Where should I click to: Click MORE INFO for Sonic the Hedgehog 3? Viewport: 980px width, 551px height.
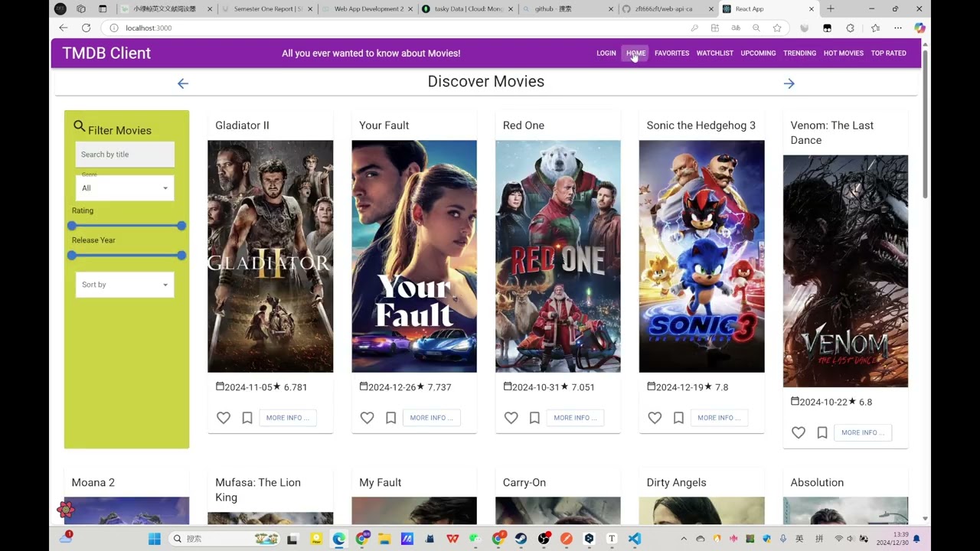[x=720, y=418]
